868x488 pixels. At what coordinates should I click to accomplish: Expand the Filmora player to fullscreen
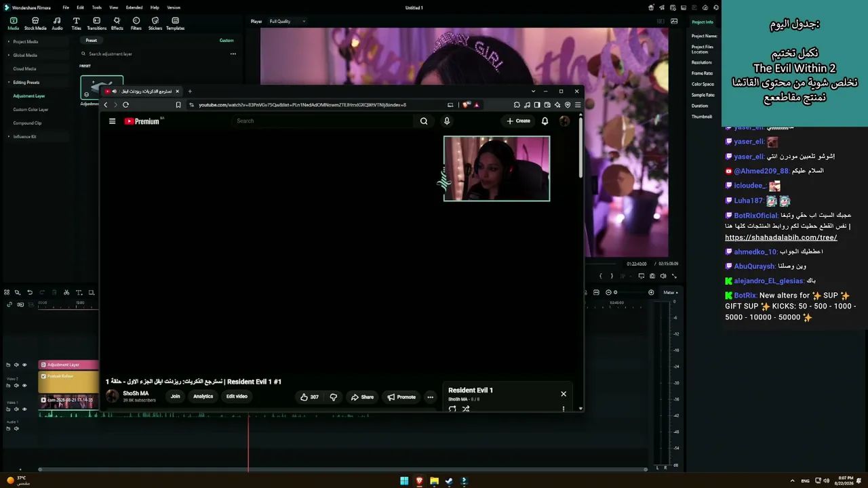pos(674,276)
